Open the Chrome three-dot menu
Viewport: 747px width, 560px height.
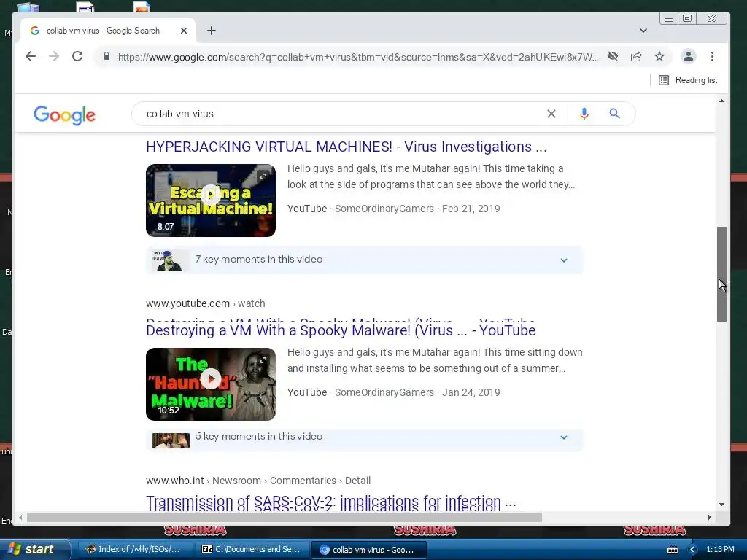coord(712,57)
